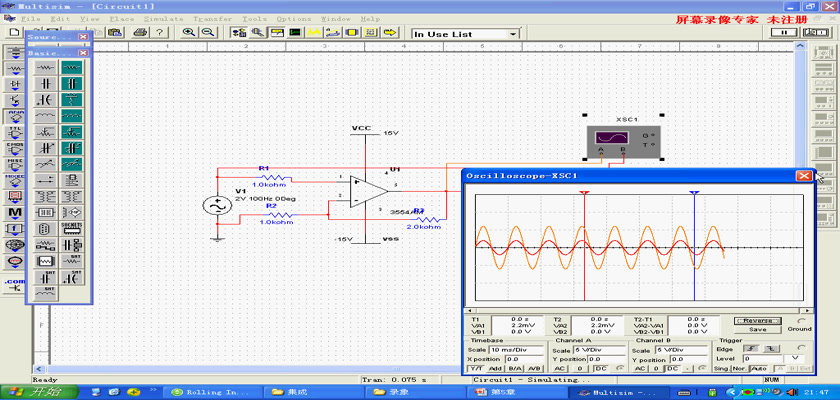The image size is (840, 400).
Task: Select the potentiometer in Basic palette
Action: [46, 132]
